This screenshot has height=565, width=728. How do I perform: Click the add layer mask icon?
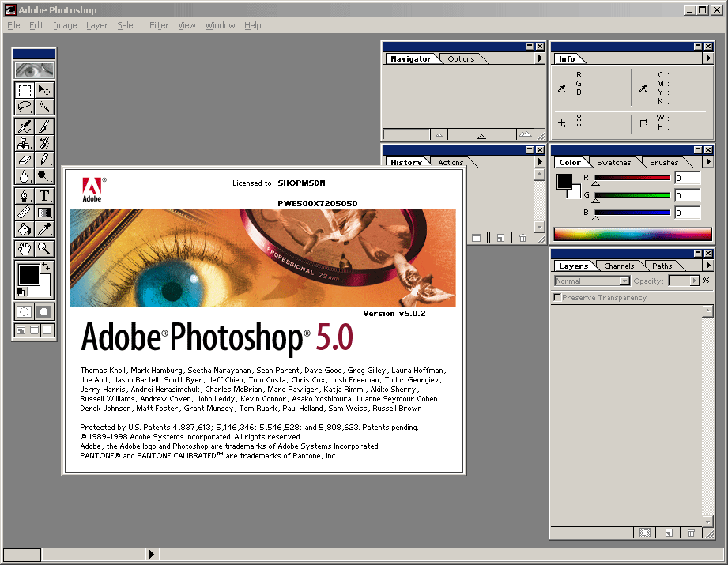(645, 533)
